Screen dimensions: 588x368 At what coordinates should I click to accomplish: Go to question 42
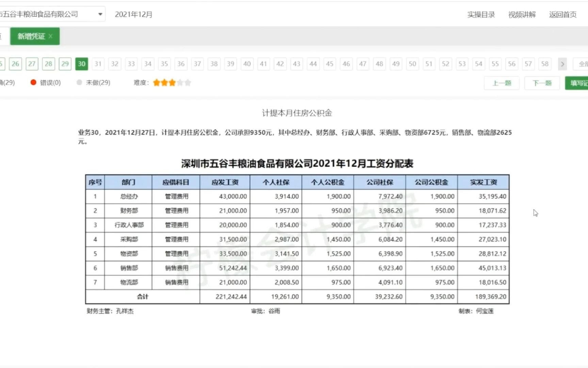coord(280,64)
